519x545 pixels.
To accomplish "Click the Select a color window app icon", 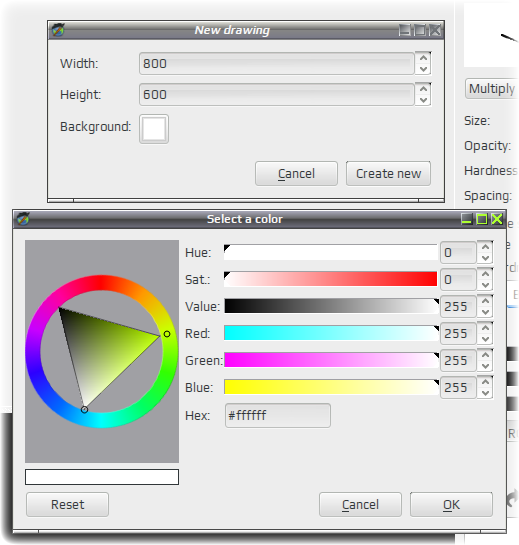I will [23, 219].
